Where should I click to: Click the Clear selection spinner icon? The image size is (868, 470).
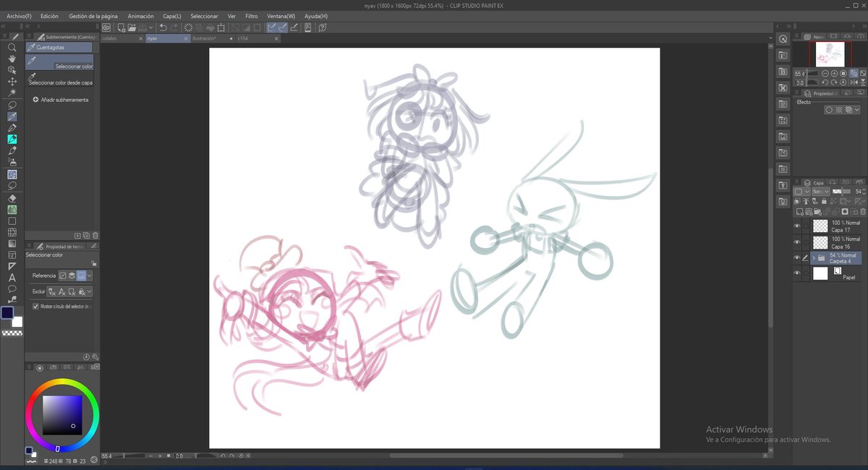tap(188, 27)
